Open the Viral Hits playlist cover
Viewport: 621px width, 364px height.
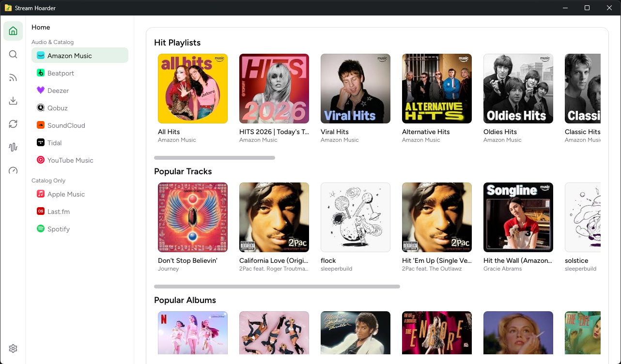(x=356, y=89)
